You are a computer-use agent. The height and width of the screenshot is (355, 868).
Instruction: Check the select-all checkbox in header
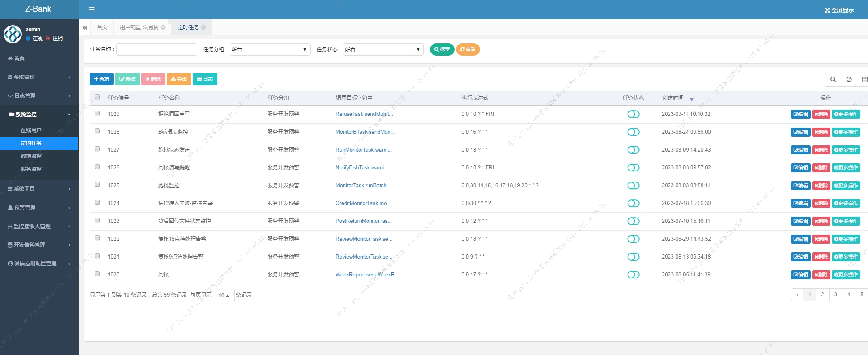(97, 97)
